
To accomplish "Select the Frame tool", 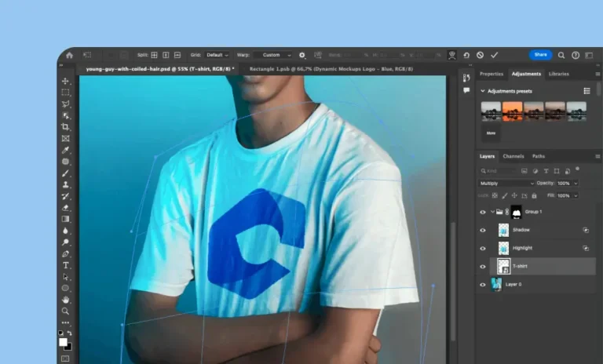I will coord(65,139).
